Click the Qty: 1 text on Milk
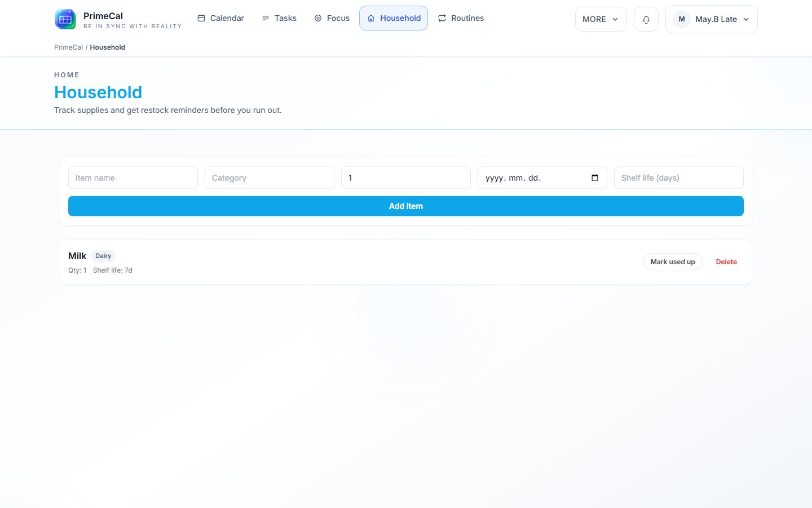Viewport: 812px width, 508px height. [x=77, y=270]
